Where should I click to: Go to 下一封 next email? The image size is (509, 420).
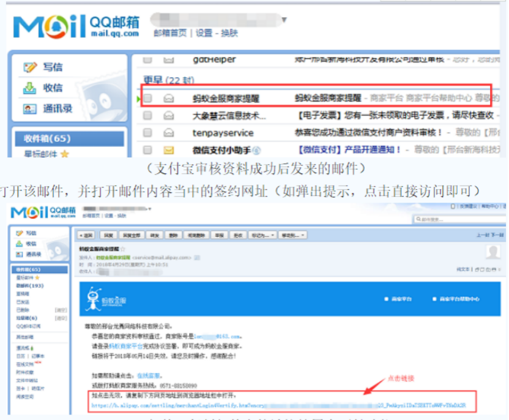click(x=497, y=235)
